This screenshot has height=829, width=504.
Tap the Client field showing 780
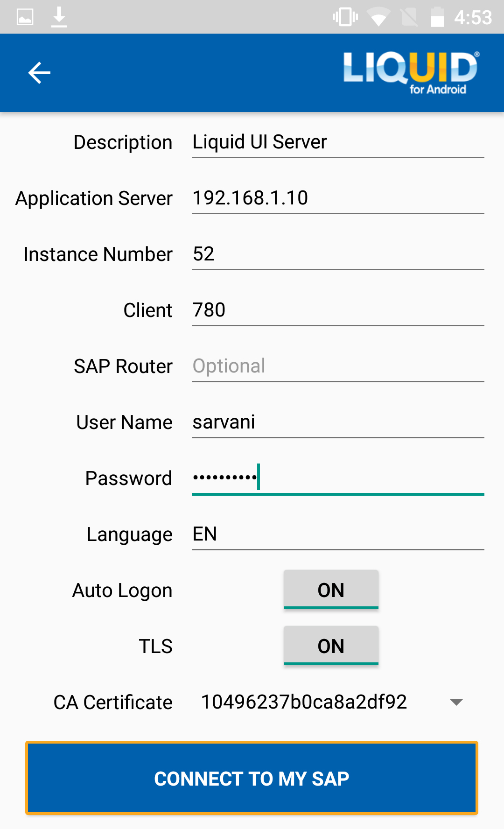tap(338, 310)
